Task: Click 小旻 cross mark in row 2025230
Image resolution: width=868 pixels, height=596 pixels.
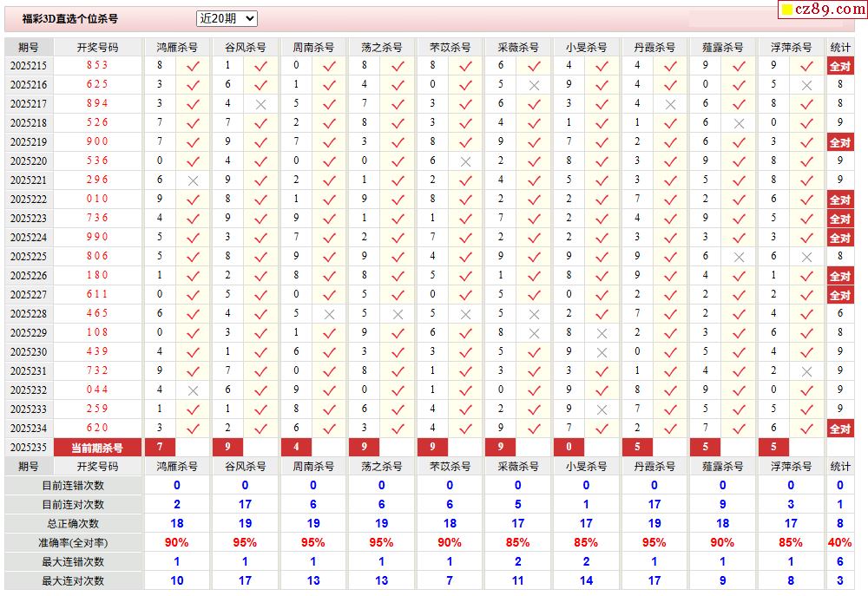Action: tap(602, 353)
